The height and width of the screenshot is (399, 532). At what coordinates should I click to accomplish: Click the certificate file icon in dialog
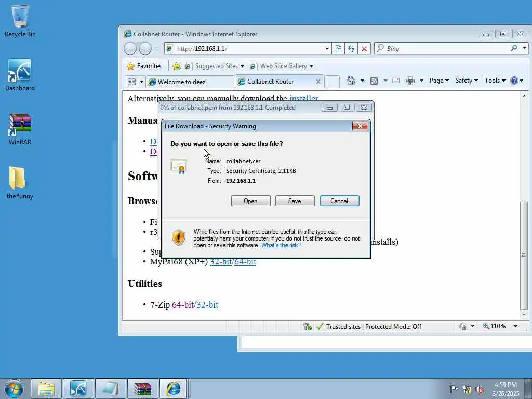click(179, 167)
